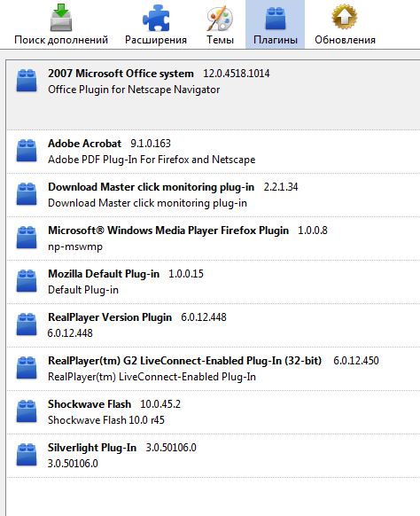Screen dimensions: 420x516
Task: Click the brick icon beside Shockwave Flash
Action: [x=27, y=411]
